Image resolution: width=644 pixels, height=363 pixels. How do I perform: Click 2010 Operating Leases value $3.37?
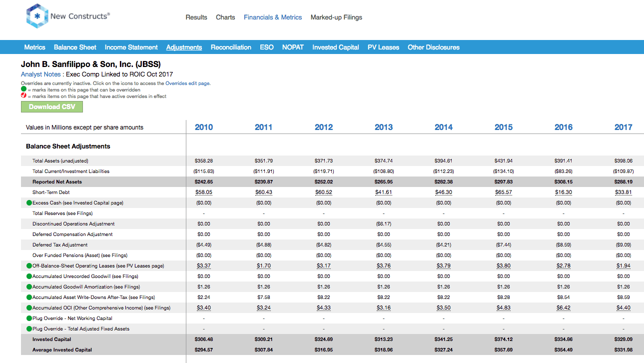[204, 266]
